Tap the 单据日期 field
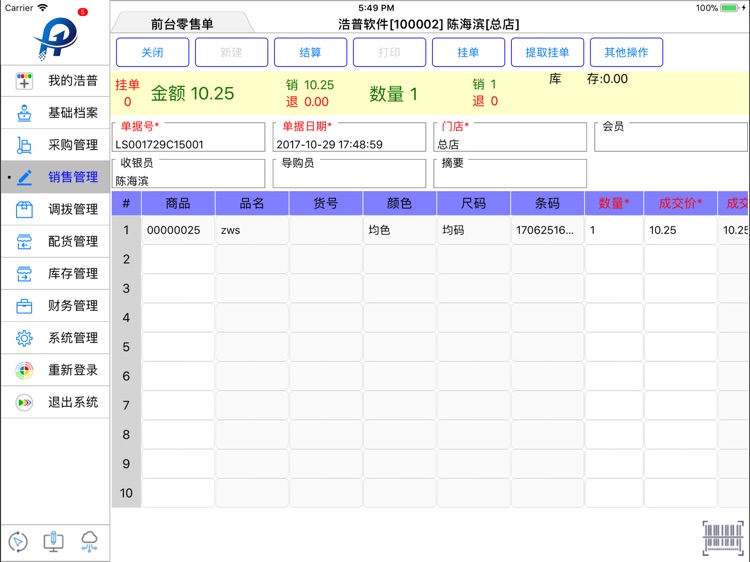Screen dimensions: 750x562 (349, 138)
